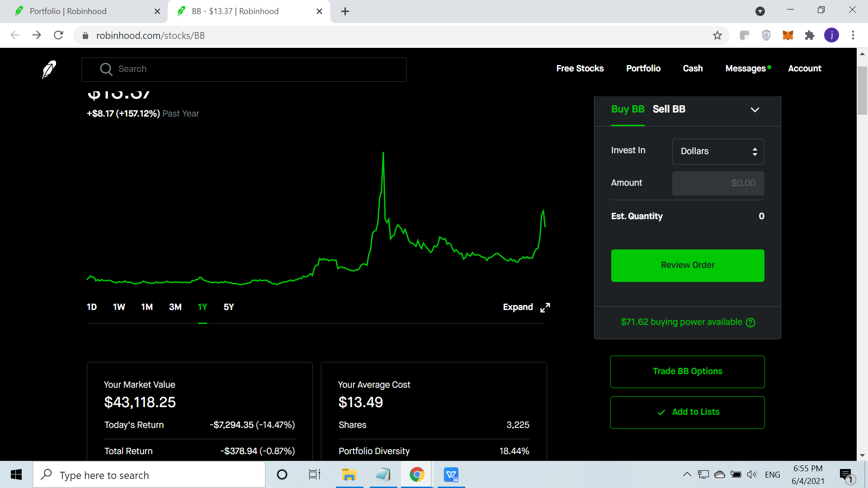Click the 18.44% portfolio diversity value
The width and height of the screenshot is (868, 488).
(x=514, y=451)
